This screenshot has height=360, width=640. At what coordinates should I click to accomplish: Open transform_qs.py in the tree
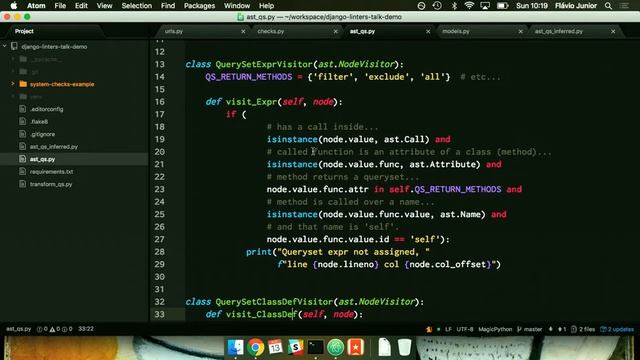[51, 184]
